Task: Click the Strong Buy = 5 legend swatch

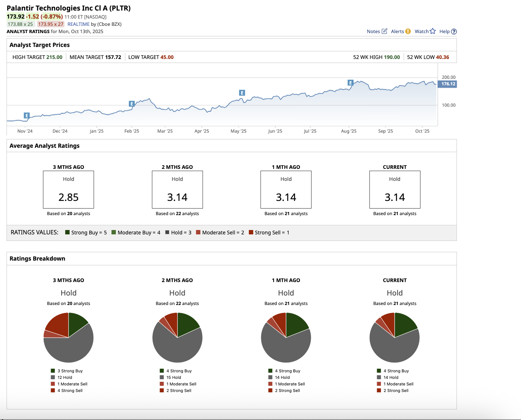Action: tap(67, 232)
